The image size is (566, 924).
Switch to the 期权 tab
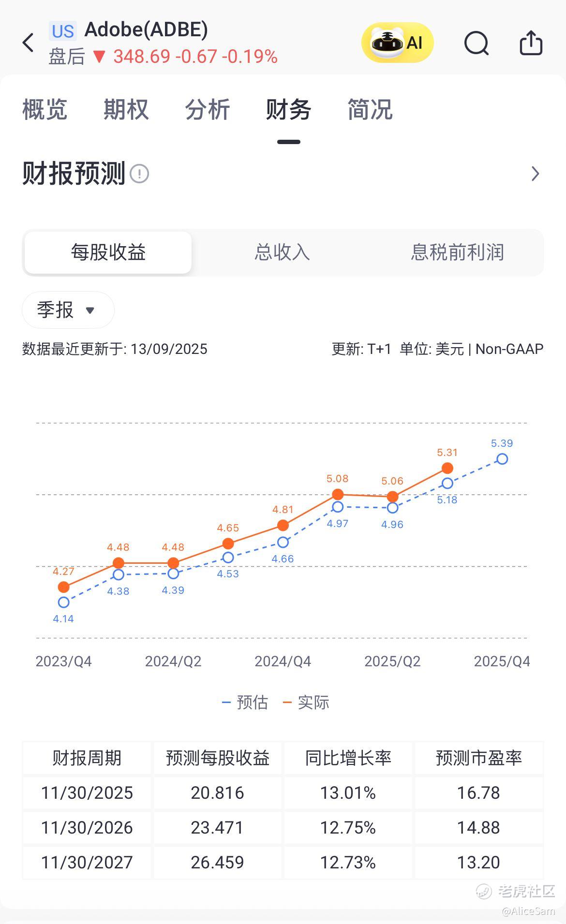tap(126, 109)
